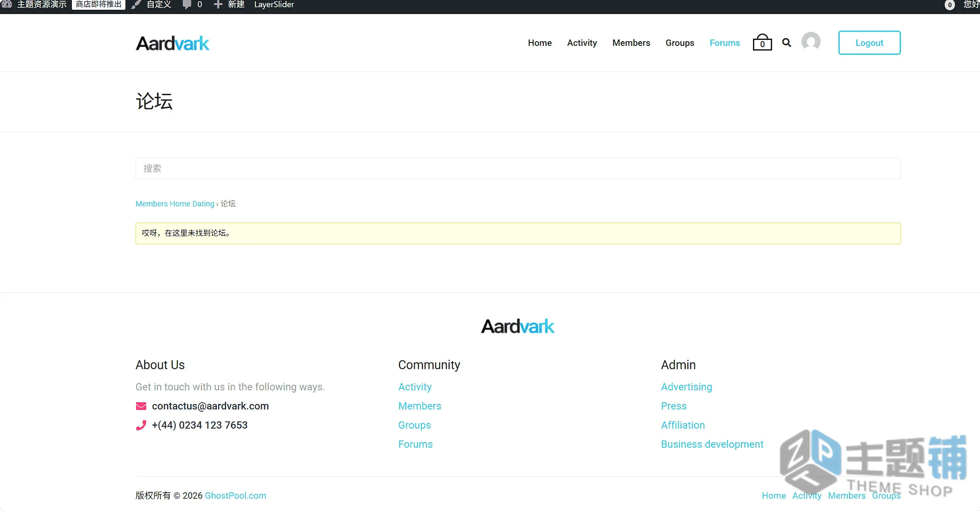Viewport: 980px width, 511px height.
Task: Click the contactus@aardvark.com email address
Action: pyautogui.click(x=210, y=406)
